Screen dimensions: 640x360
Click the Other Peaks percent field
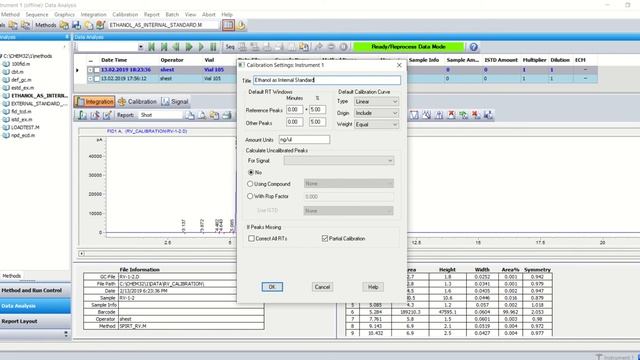pyautogui.click(x=317, y=122)
